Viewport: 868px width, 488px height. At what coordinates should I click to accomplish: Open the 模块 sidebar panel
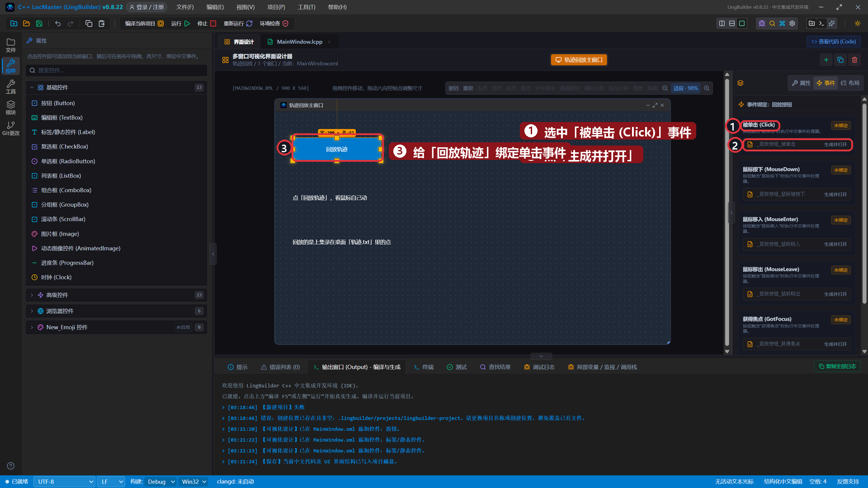click(x=11, y=108)
